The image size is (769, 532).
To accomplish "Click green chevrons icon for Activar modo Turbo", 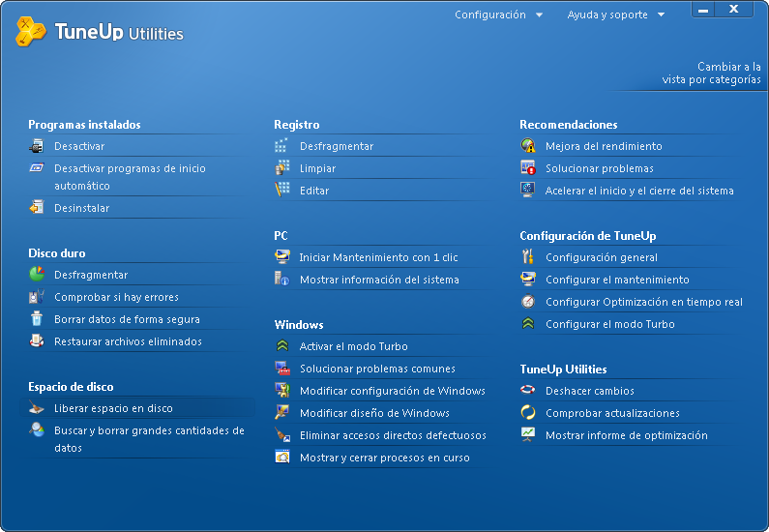I will [x=282, y=345].
